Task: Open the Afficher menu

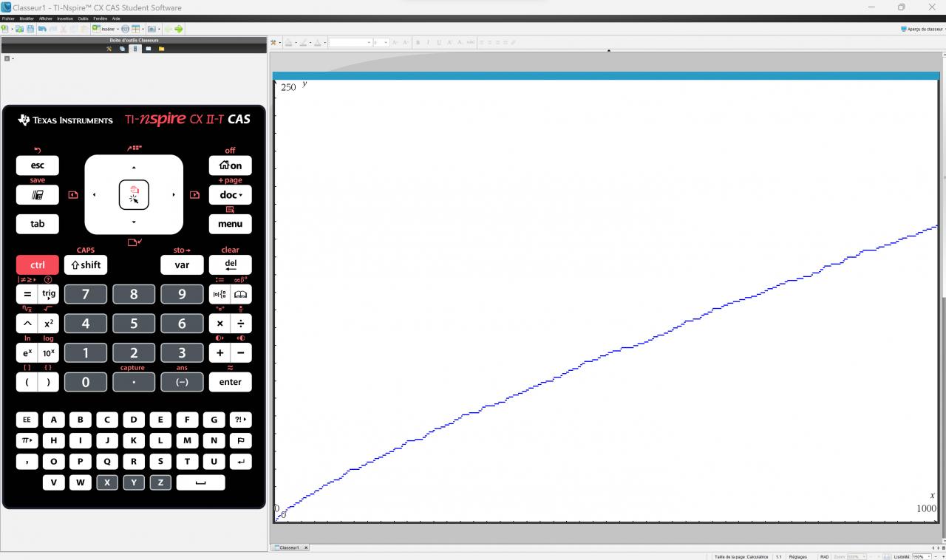Action: [46, 18]
